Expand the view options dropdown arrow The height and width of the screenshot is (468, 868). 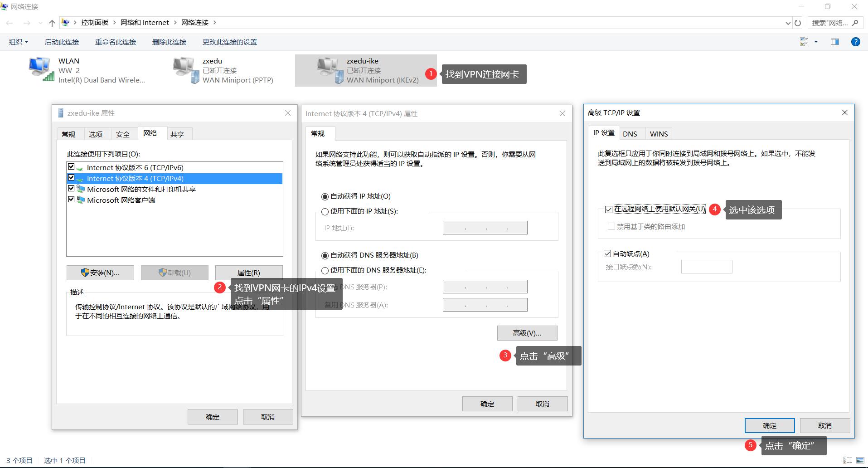(x=816, y=42)
